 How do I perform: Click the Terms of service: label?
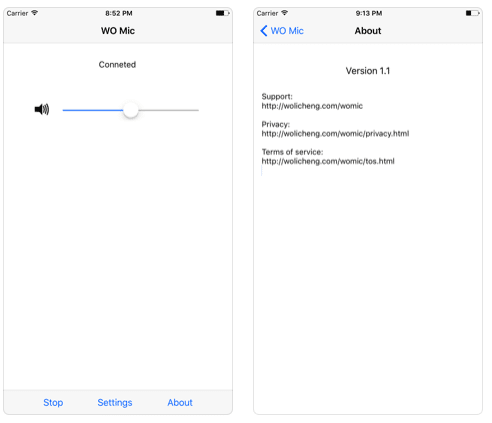point(292,152)
